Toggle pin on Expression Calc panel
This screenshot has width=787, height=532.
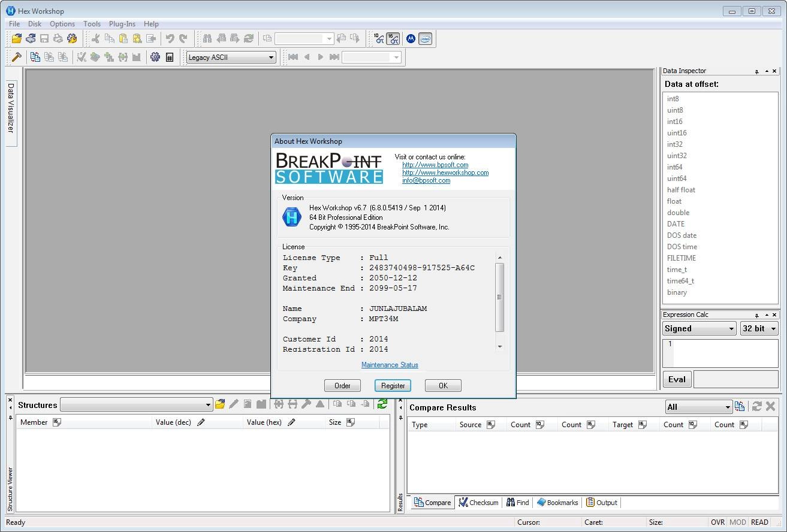coord(757,315)
